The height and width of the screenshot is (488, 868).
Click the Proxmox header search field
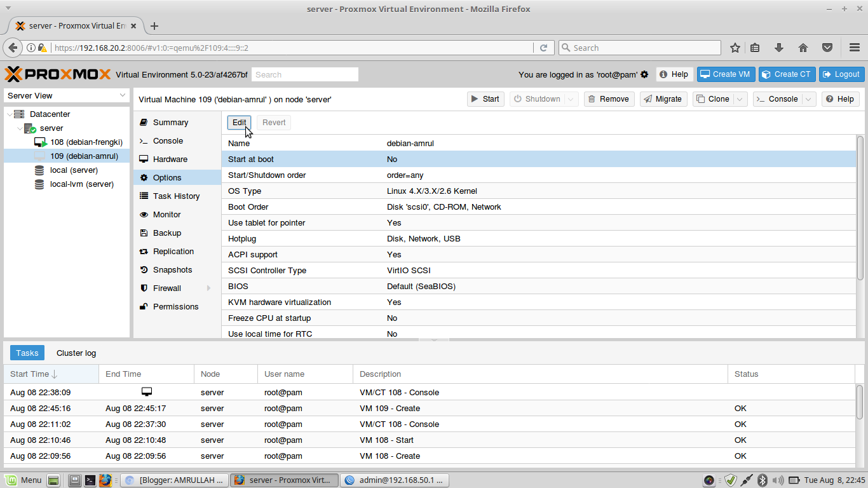click(x=305, y=74)
